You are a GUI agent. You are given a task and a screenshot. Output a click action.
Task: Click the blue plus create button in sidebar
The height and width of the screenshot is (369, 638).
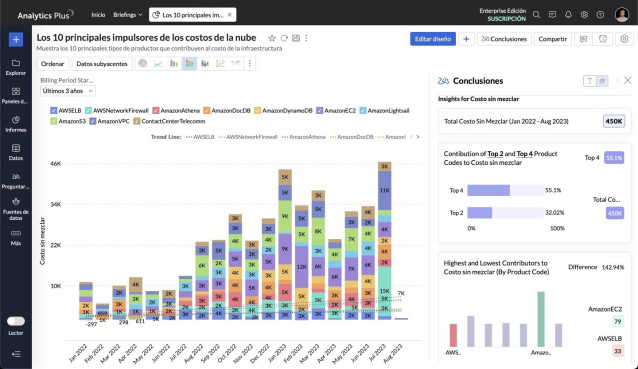16,39
